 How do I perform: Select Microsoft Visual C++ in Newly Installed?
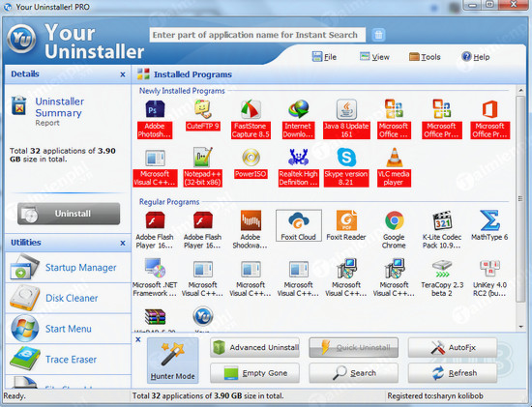(155, 158)
